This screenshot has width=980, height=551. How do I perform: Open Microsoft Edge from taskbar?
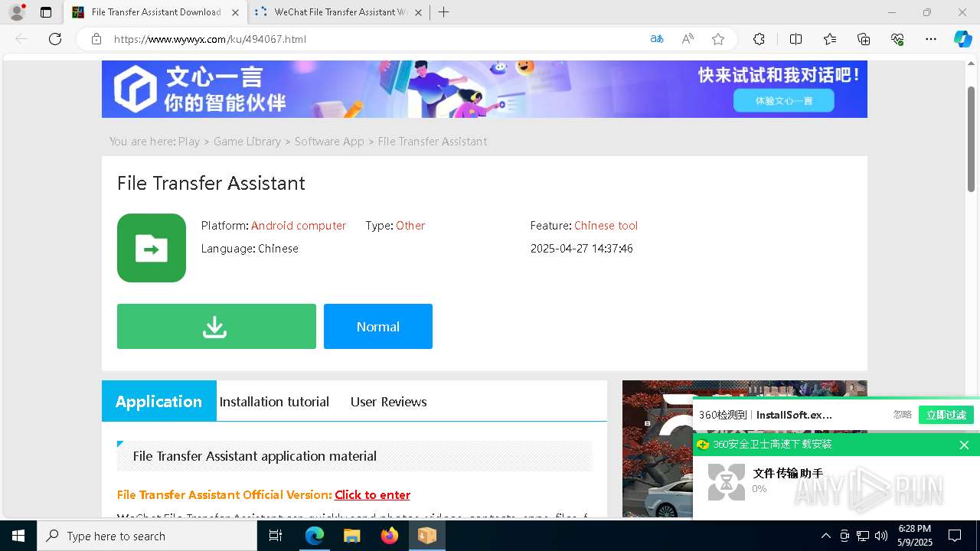click(x=315, y=536)
